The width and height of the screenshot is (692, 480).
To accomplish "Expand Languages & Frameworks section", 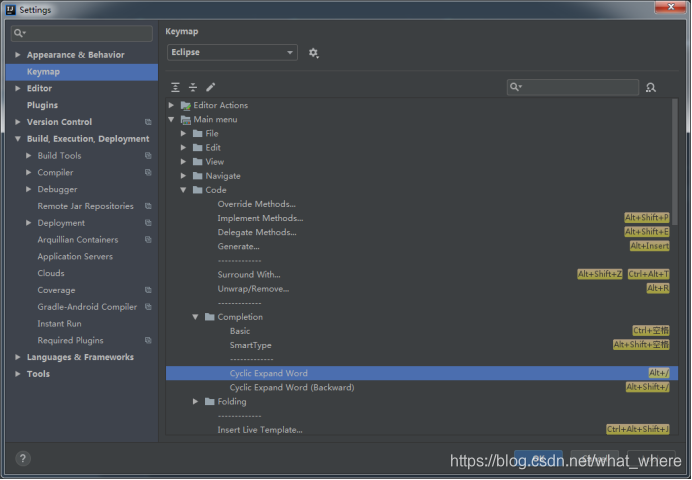I will pos(18,357).
